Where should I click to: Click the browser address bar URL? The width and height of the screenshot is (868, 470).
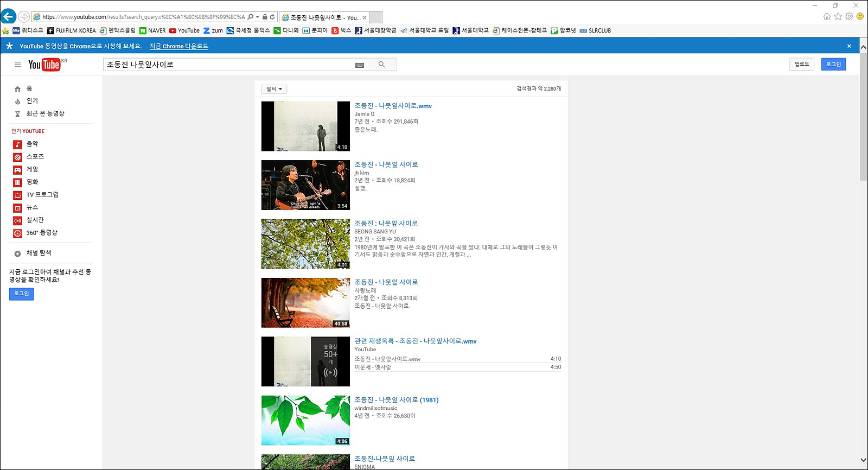point(143,17)
